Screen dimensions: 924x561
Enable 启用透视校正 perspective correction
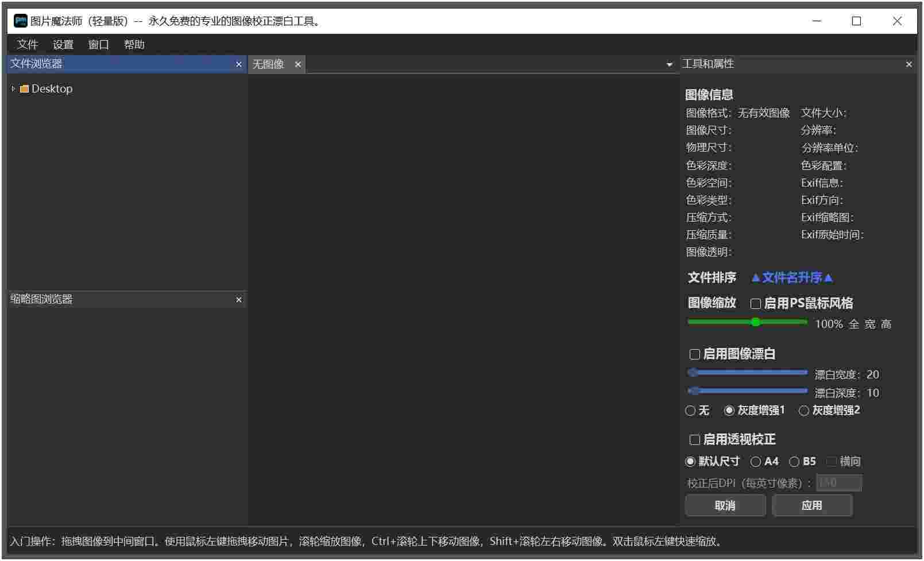pyautogui.click(x=694, y=440)
